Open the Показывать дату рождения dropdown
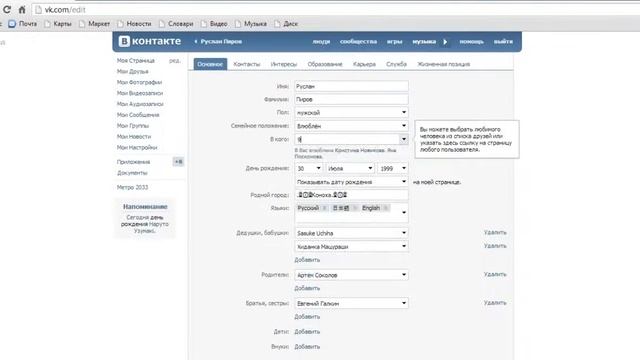This screenshot has height=360, width=640. pyautogui.click(x=351, y=182)
